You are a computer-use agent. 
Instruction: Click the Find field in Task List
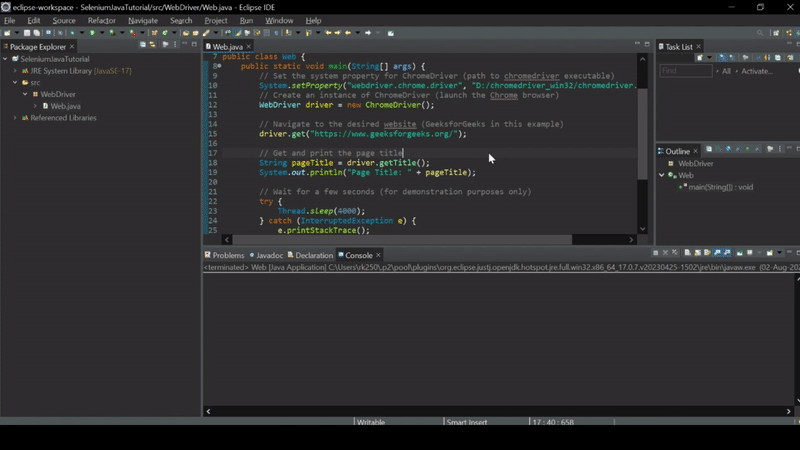684,71
